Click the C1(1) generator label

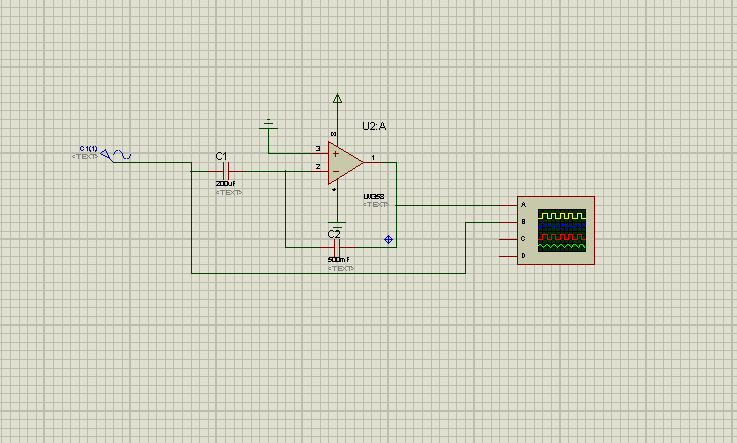88,148
